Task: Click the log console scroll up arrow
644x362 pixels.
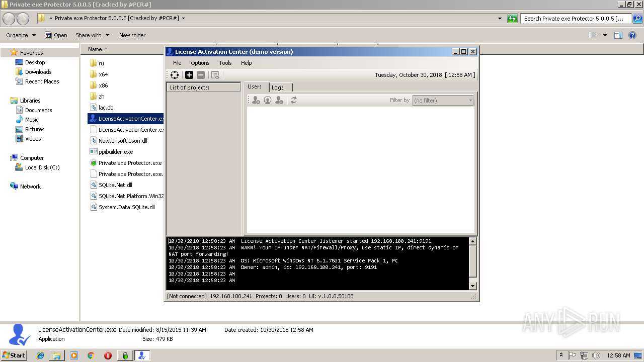Action: (x=472, y=241)
